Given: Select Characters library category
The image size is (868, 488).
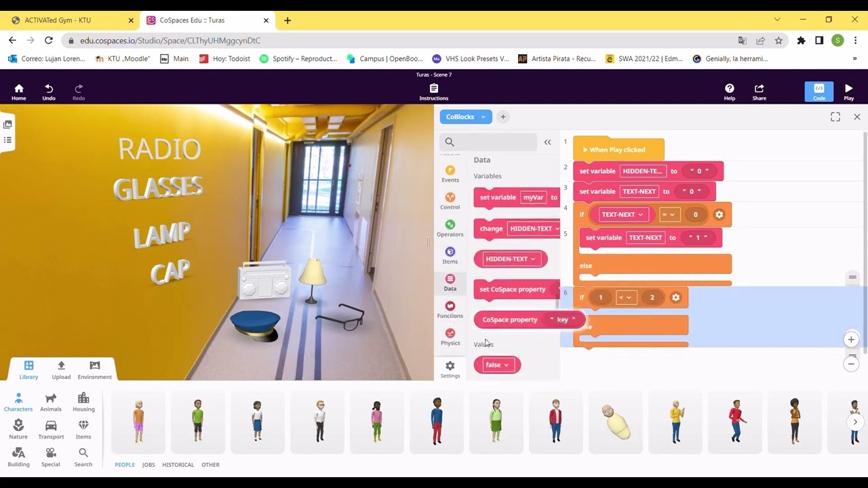Looking at the screenshot, I should 18,403.
